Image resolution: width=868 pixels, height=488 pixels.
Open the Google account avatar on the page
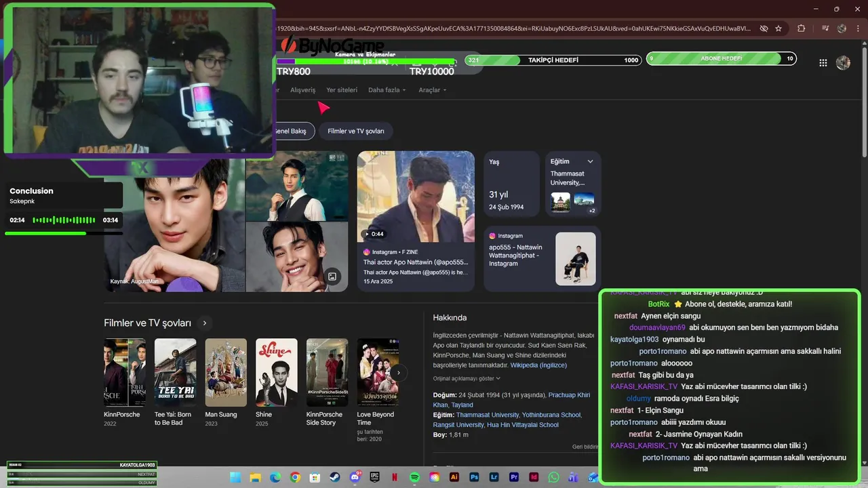click(843, 62)
